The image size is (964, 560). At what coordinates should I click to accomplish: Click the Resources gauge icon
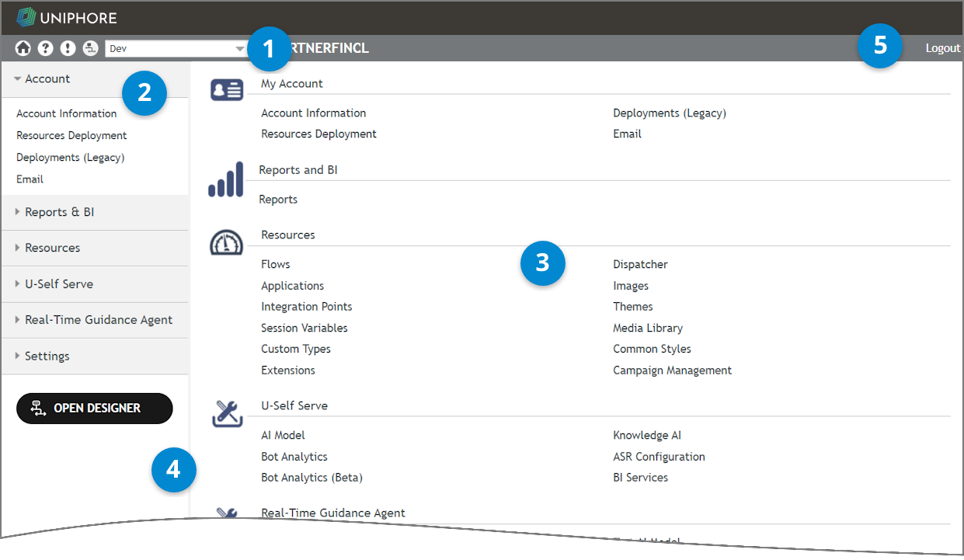227,243
